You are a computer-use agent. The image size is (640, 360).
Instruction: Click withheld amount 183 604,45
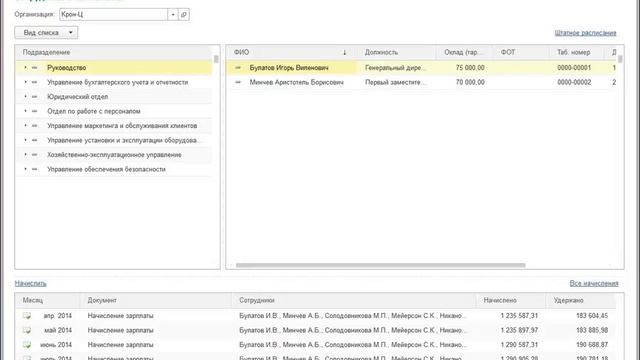click(592, 316)
